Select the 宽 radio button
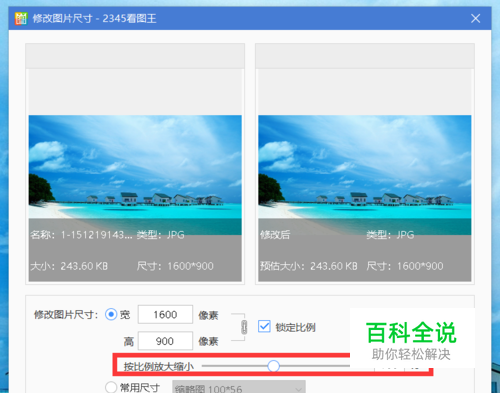Screen dimensions: 500x393 (x=111, y=314)
